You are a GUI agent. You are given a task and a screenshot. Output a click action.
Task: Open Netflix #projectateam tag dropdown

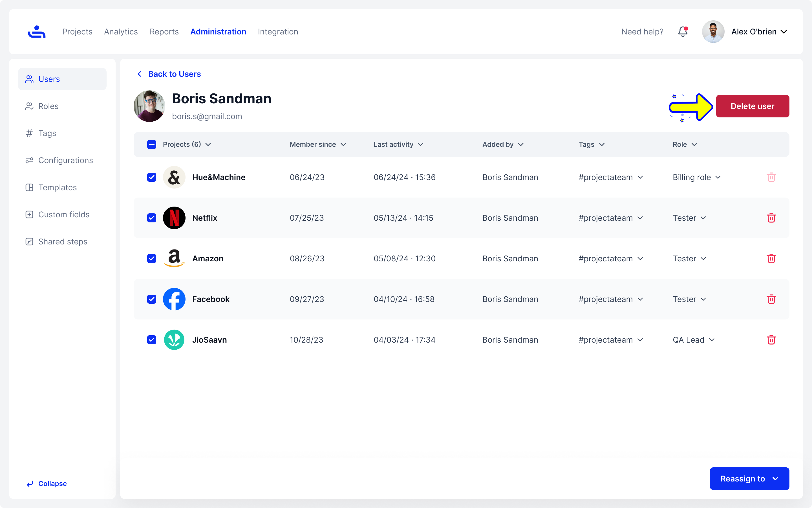(610, 218)
